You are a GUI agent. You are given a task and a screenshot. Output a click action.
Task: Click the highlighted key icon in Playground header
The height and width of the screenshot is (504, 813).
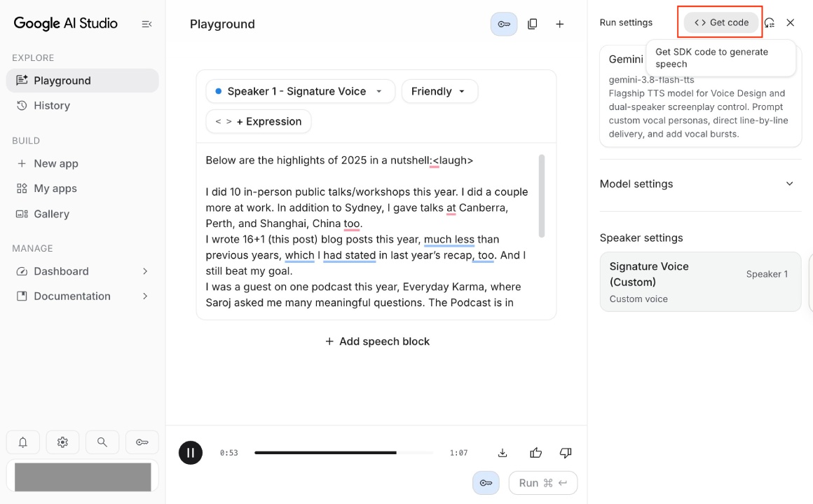(504, 24)
